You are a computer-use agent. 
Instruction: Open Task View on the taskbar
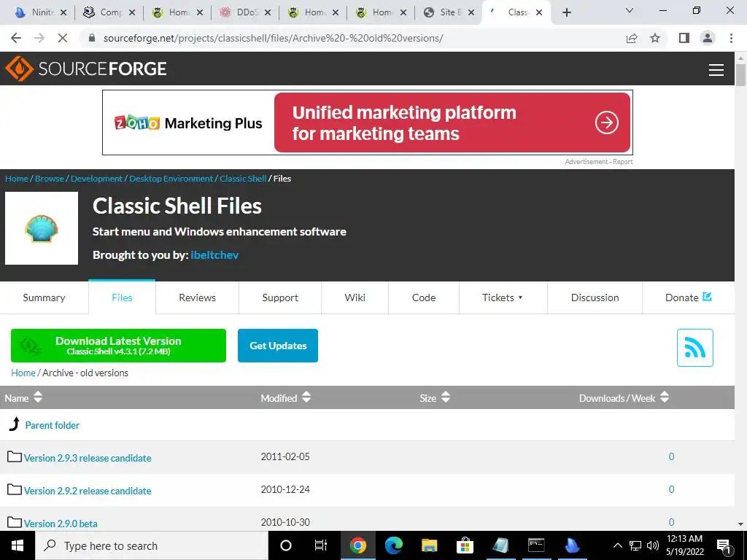[x=321, y=545]
